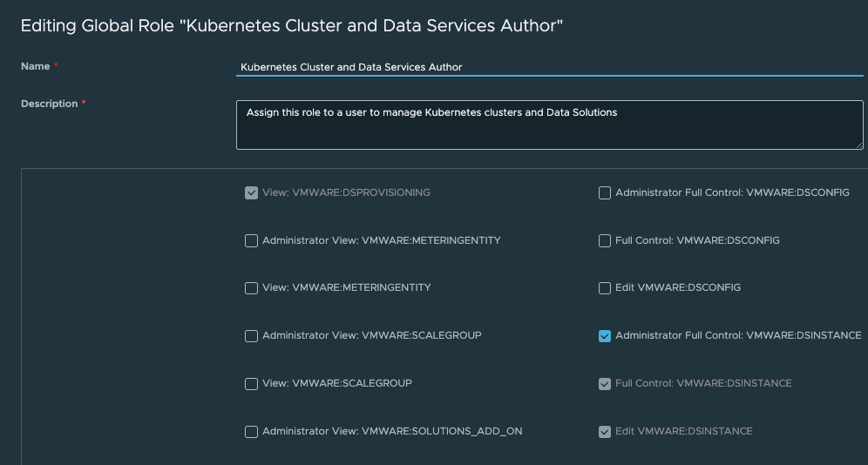Viewport: 868px width, 465px height.
Task: Toggle the View: VMWARE:DSPROVISIONING checkbox
Action: (251, 192)
